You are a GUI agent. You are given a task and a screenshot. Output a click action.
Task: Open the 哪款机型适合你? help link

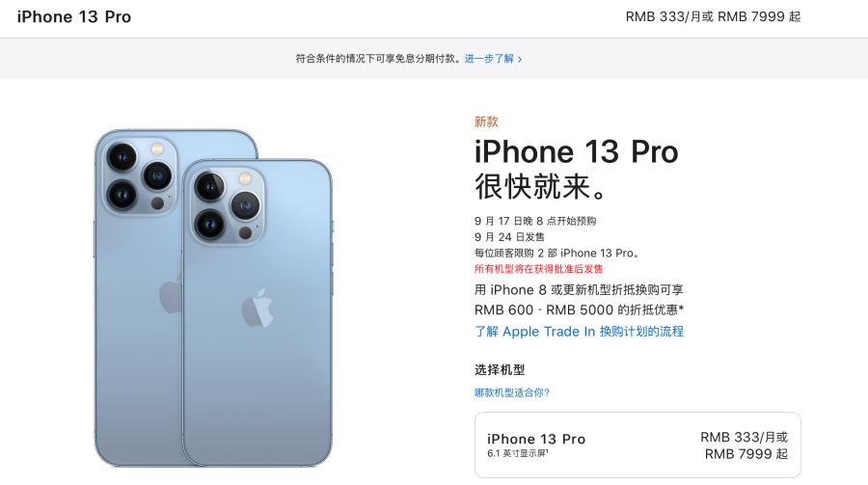point(512,392)
